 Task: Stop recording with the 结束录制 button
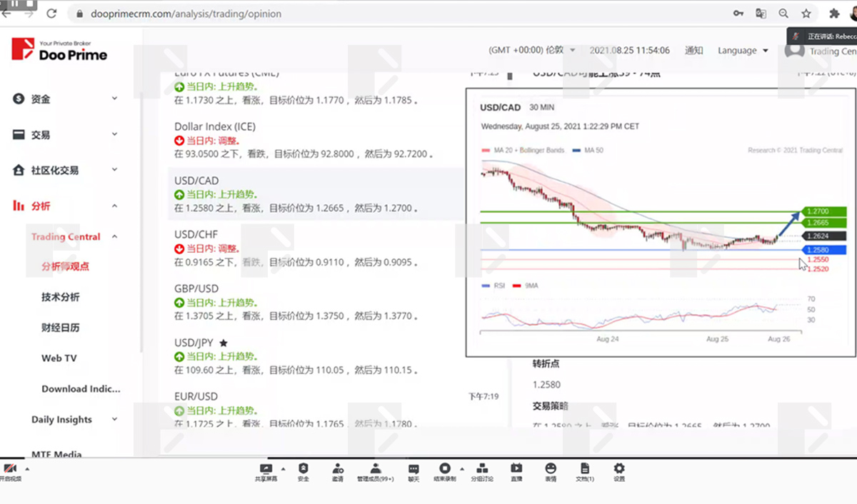point(444,470)
